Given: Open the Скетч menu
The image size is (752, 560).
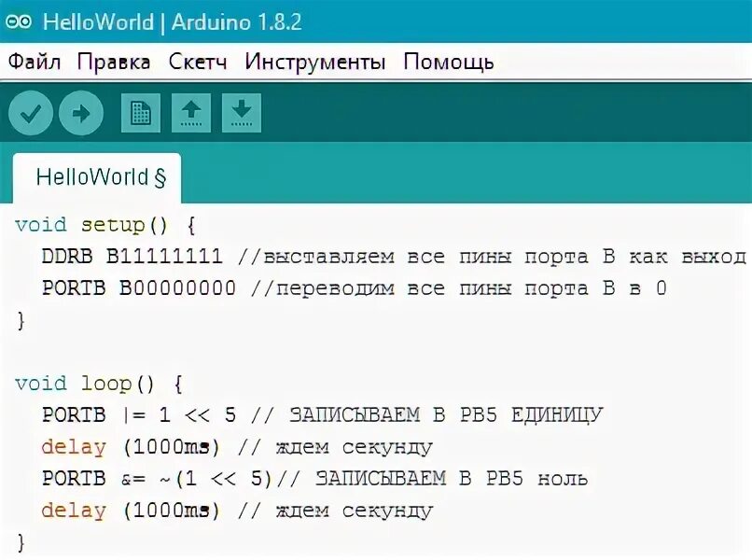Looking at the screenshot, I should (198, 62).
